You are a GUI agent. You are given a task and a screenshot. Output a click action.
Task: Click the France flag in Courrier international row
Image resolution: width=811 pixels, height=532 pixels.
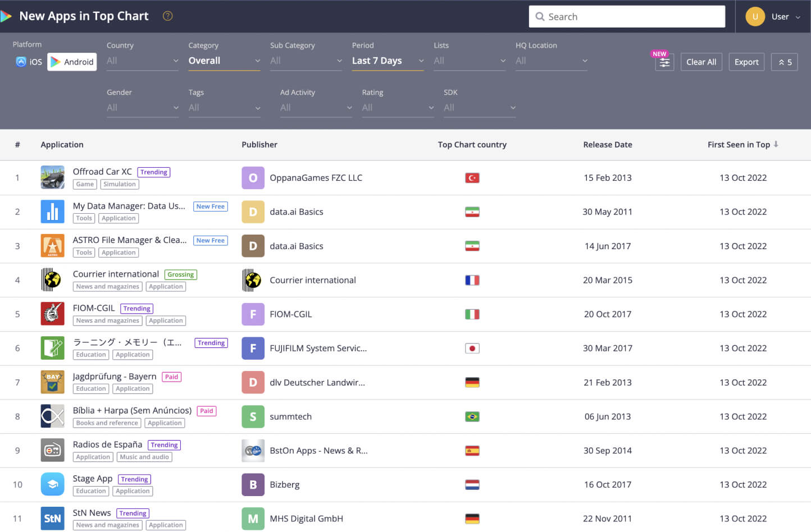[472, 280]
